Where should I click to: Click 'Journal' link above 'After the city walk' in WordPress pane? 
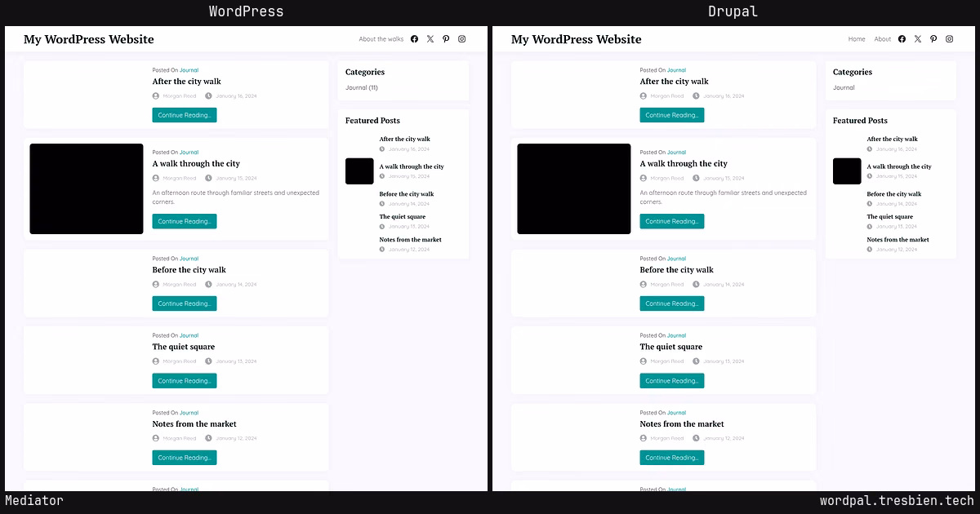click(x=189, y=70)
